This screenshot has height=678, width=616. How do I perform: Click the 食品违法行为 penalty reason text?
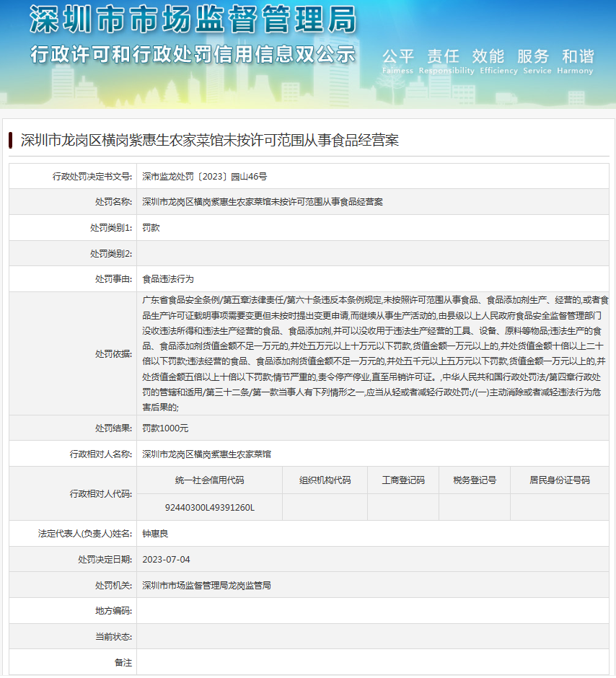(x=168, y=279)
